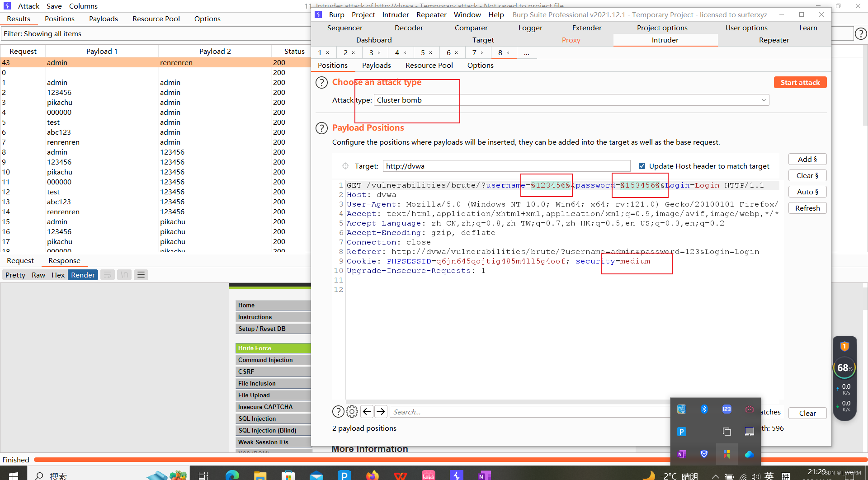Click help icon at results filter bar right
The image size is (868, 480).
pos(861,33)
